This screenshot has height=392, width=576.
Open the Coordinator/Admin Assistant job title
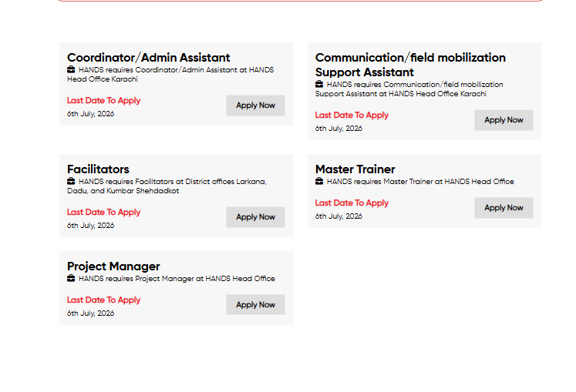(x=148, y=58)
